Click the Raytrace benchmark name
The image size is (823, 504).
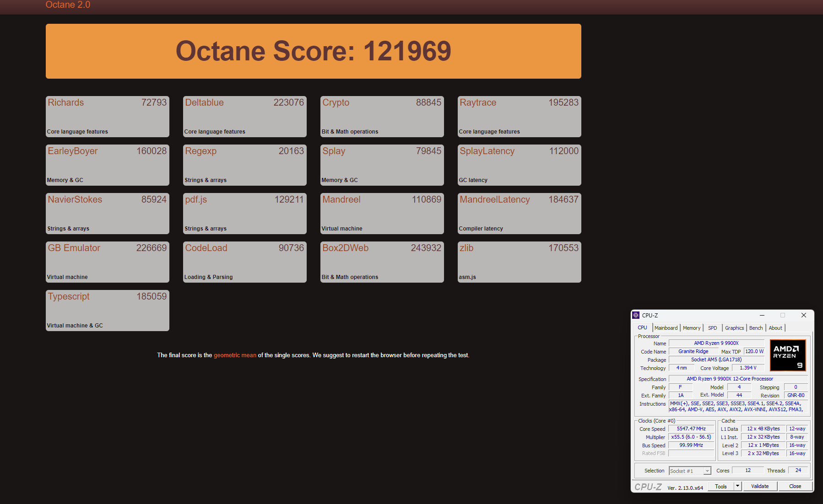tap(478, 102)
